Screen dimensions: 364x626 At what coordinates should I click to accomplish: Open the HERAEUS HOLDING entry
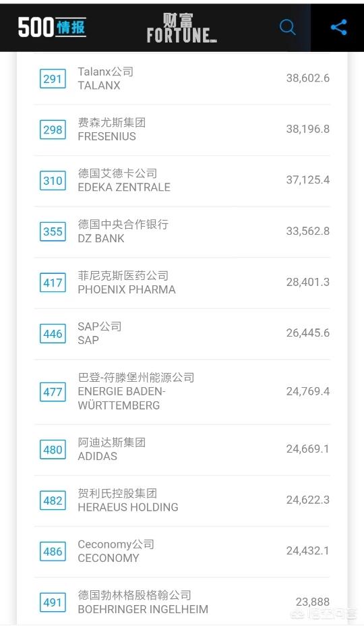[182, 501]
